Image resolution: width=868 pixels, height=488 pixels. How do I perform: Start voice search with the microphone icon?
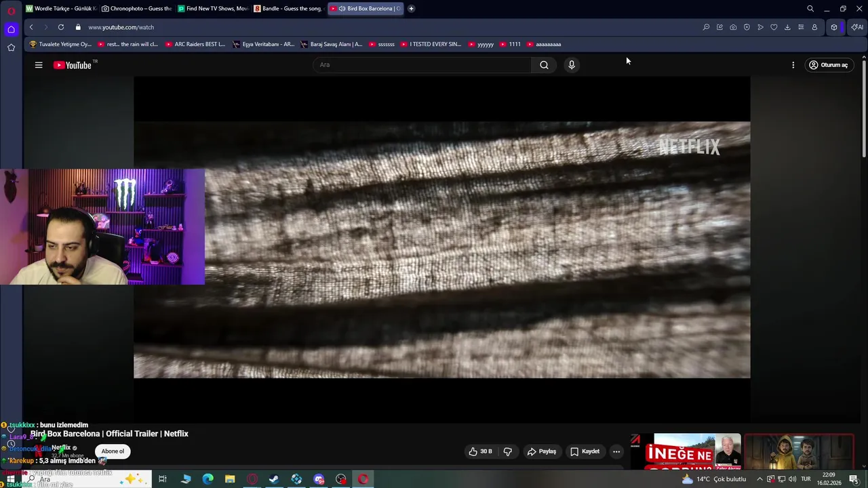[x=572, y=65]
